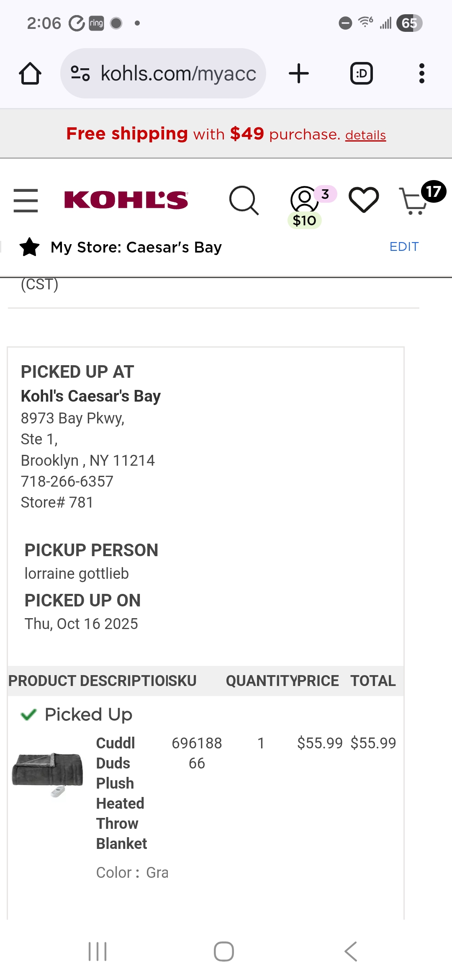Open the account profile icon
The width and height of the screenshot is (452, 980).
(x=304, y=199)
